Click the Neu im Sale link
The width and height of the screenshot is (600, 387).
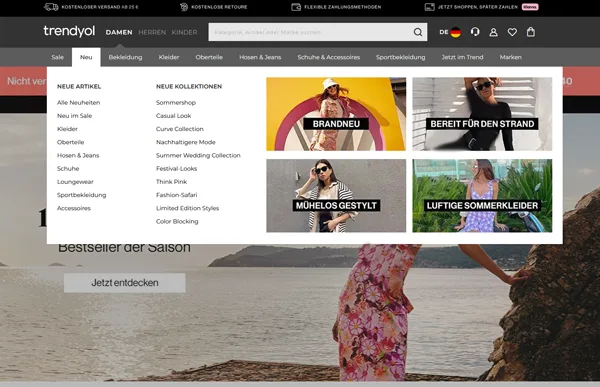[x=74, y=116]
